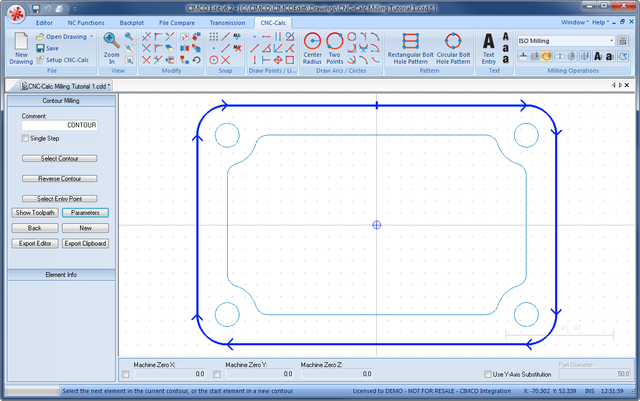The width and height of the screenshot is (640, 401).
Task: Click the Select Contour button
Action: [x=60, y=158]
